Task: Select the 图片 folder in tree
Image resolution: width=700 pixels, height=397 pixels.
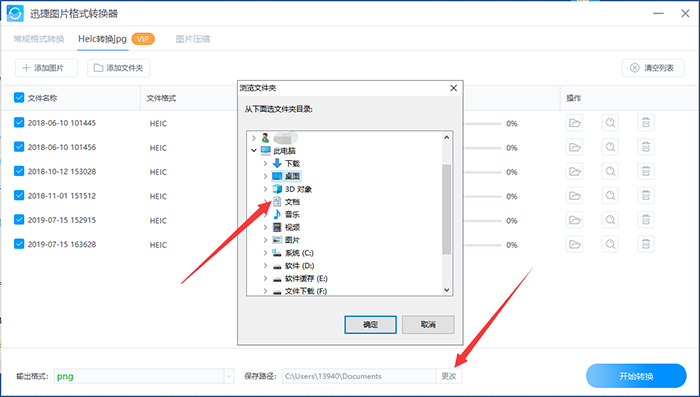Action: coord(286,240)
